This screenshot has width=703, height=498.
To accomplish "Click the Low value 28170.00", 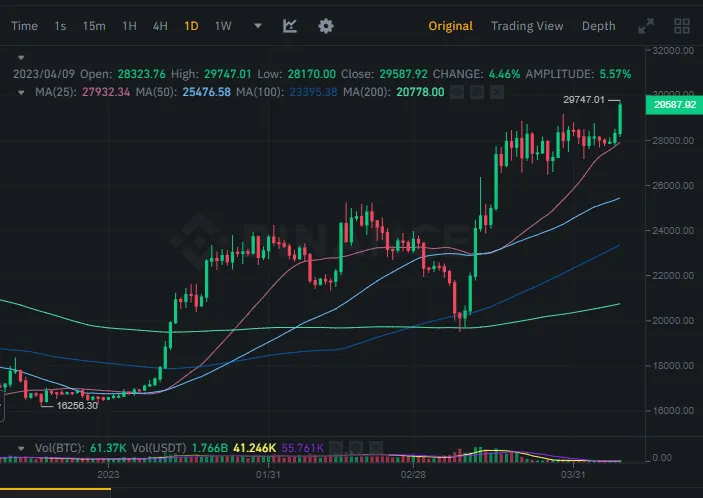I will pyautogui.click(x=312, y=74).
